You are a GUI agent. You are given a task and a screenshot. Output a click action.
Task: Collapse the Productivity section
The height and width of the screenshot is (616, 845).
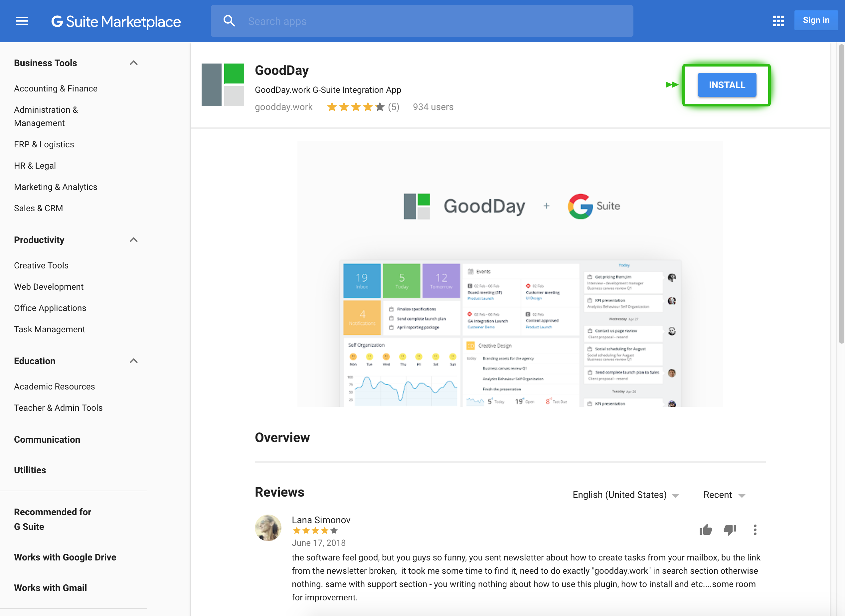(133, 240)
